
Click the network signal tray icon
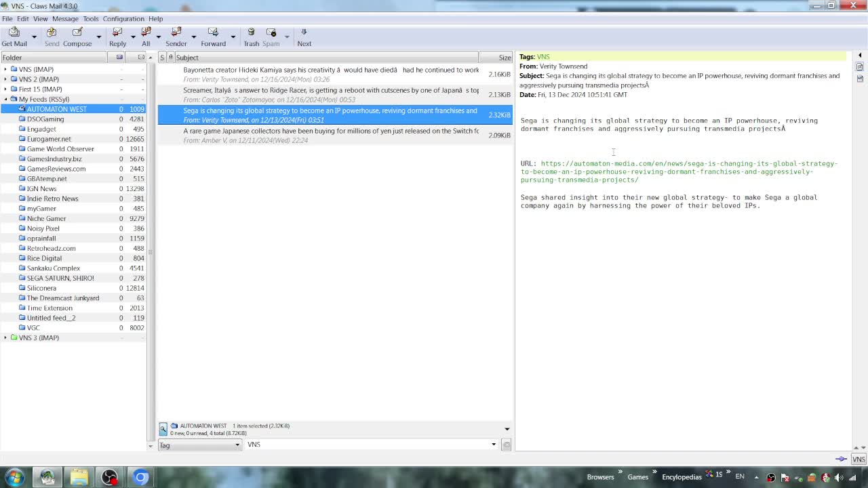(852, 477)
